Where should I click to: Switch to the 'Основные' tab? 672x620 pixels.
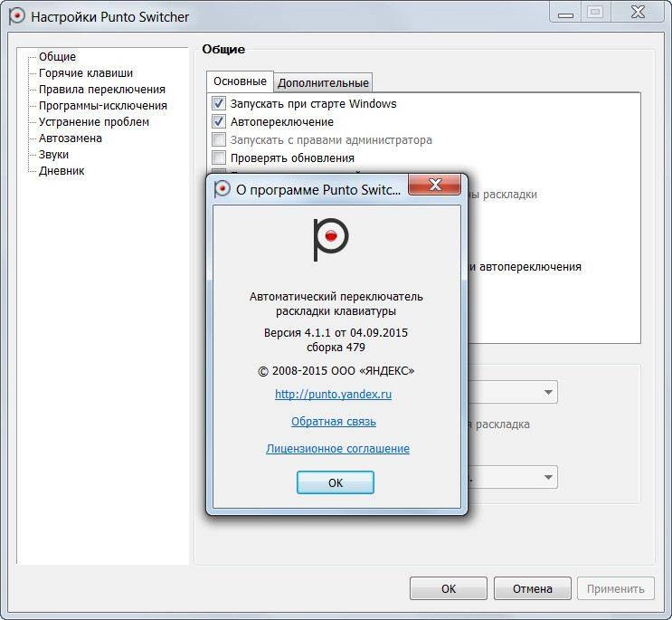(240, 81)
